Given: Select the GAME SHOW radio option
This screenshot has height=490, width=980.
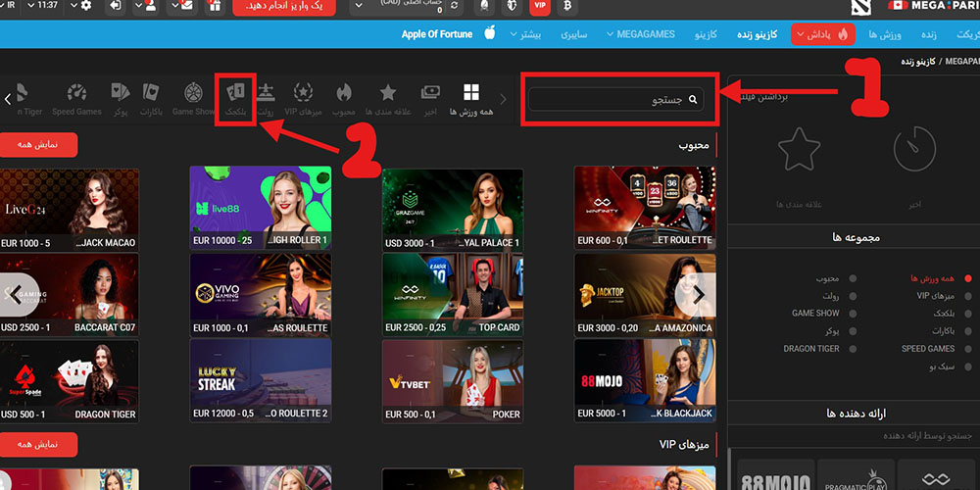Looking at the screenshot, I should pyautogui.click(x=853, y=314).
